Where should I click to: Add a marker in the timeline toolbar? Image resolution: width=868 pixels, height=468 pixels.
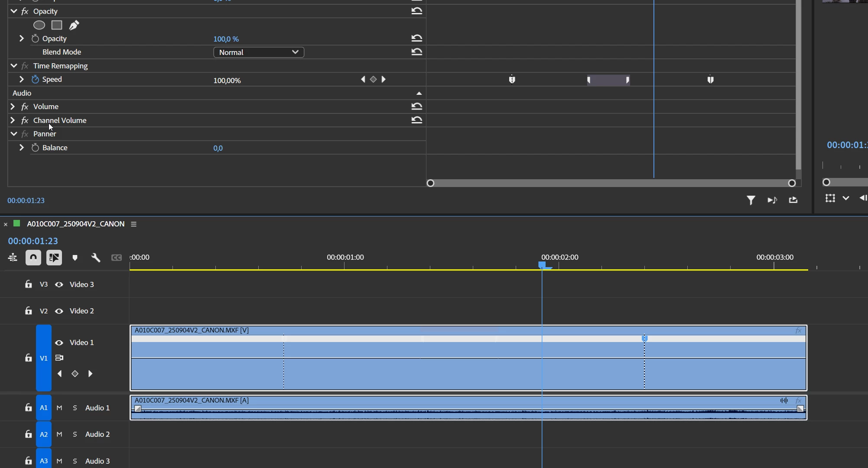(75, 258)
